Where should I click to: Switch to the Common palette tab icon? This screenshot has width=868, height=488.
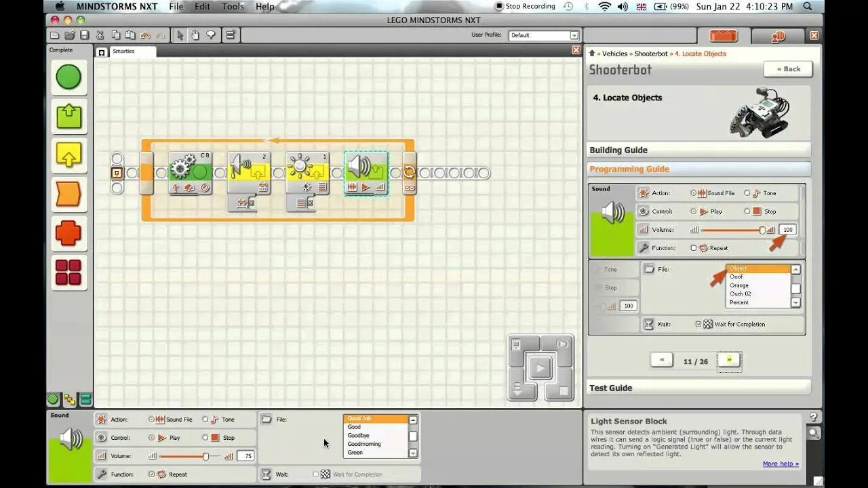click(53, 400)
